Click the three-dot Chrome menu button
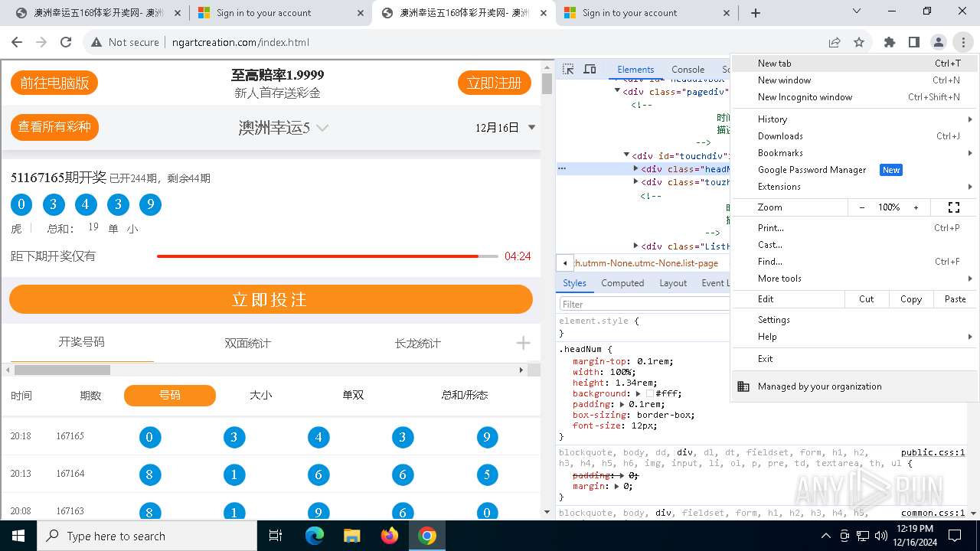Viewport: 980px width, 551px height. pyautogui.click(x=963, y=42)
